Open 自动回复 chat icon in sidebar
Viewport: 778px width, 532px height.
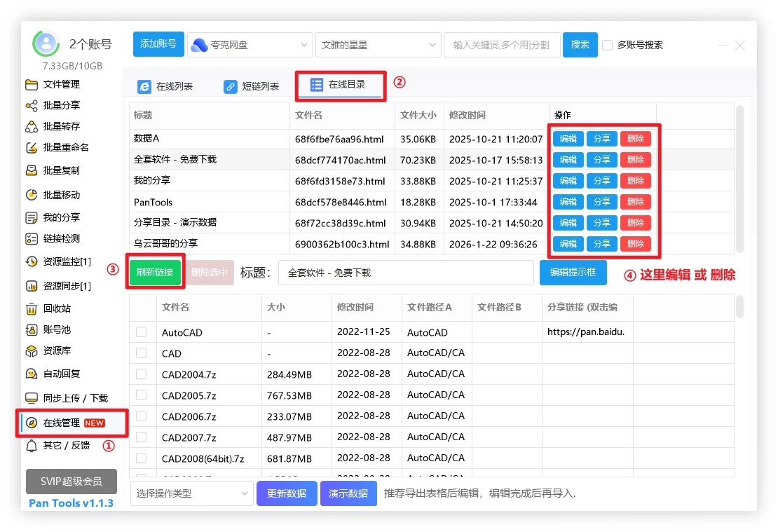point(32,374)
